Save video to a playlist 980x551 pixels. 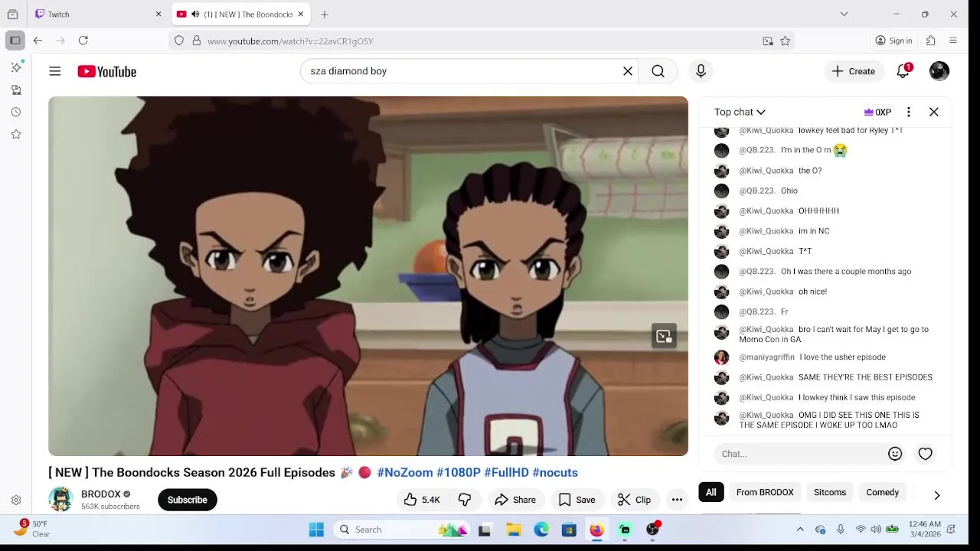tap(577, 500)
